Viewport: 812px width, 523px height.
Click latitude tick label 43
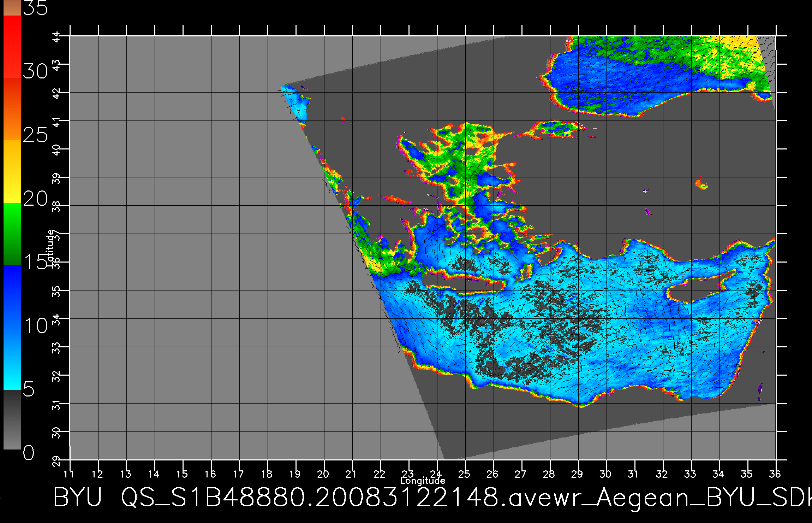click(56, 65)
